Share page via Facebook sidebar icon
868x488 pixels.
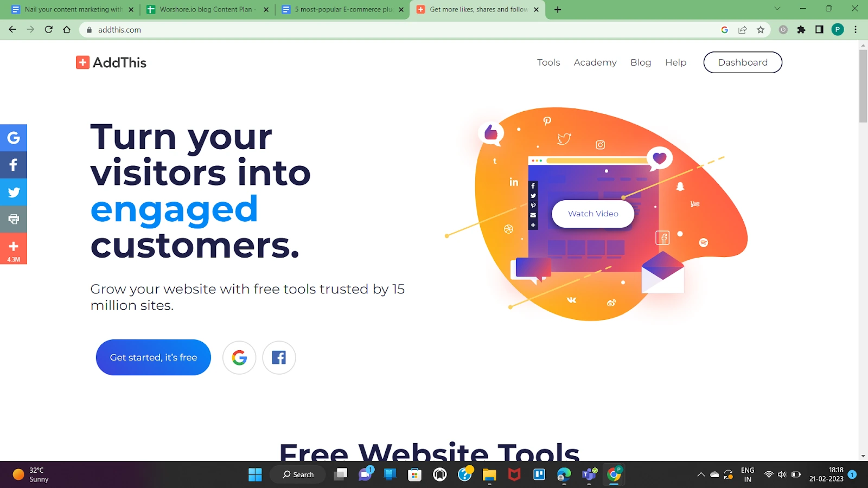coord(14,165)
